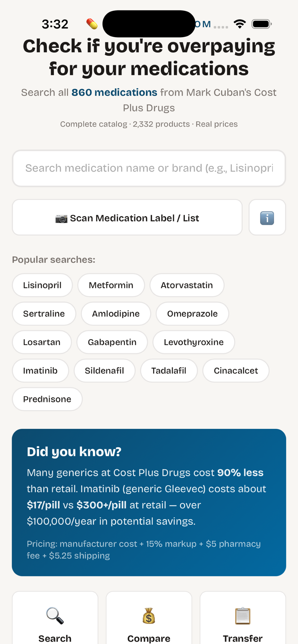Tap the clipboard Transfer icon

[243, 615]
